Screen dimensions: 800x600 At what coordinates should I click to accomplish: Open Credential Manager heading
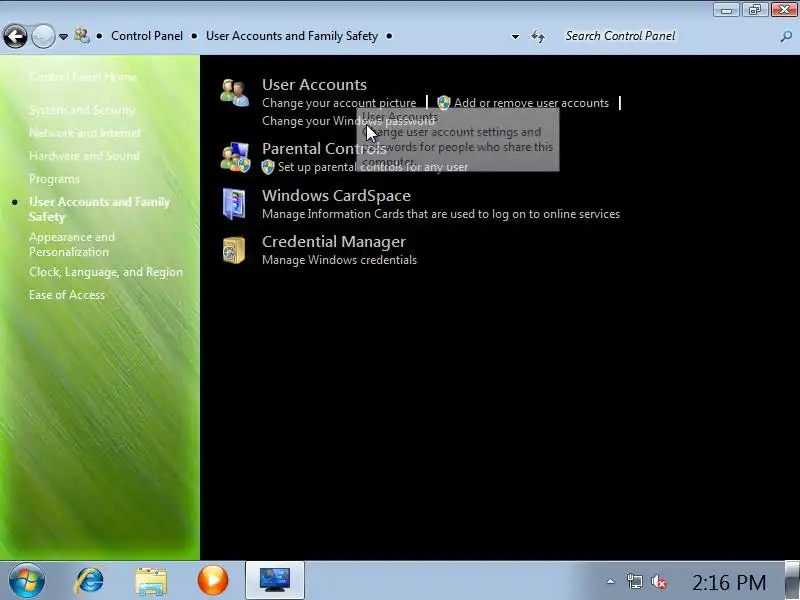point(334,242)
